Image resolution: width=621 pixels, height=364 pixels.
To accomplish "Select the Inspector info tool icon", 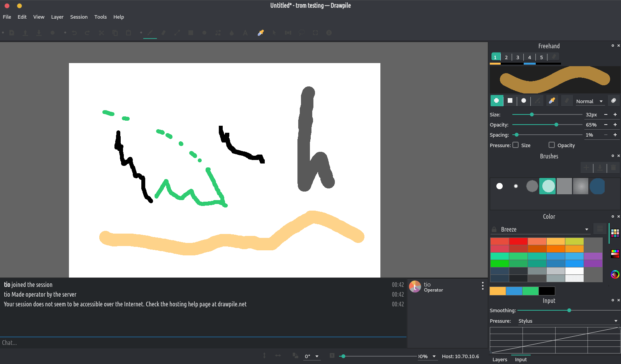I will [329, 33].
